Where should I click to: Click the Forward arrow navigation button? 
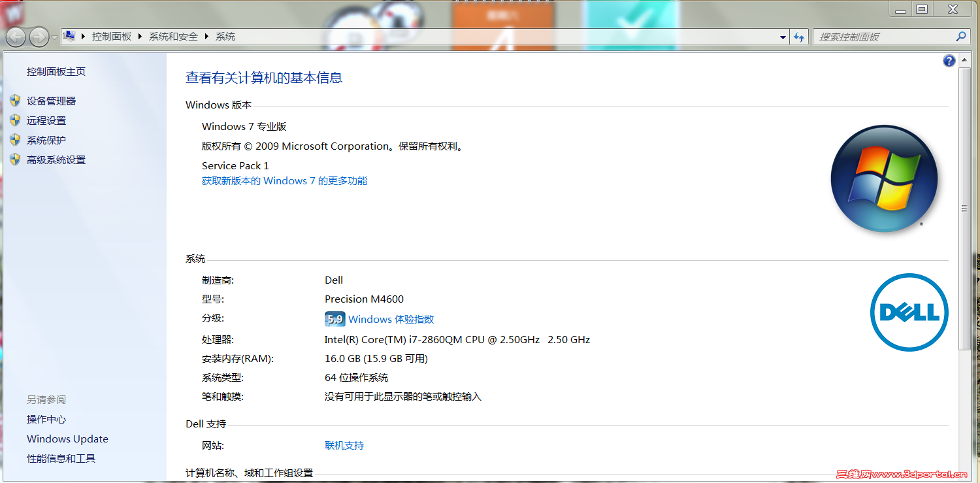click(39, 37)
